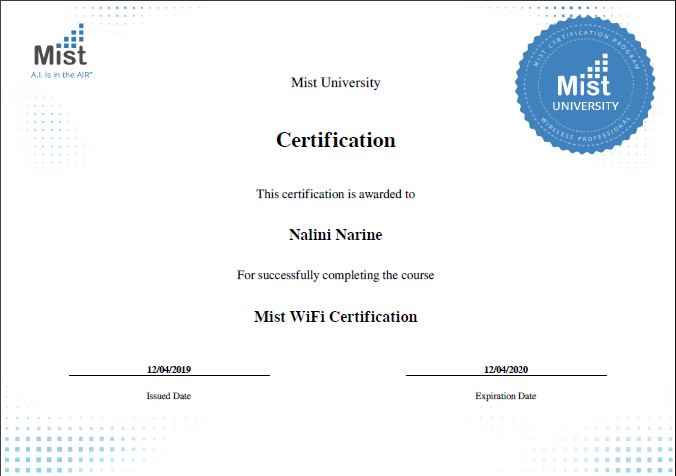Select the course name 'Mist WiFi Certification'
The image size is (676, 476).
point(335,316)
